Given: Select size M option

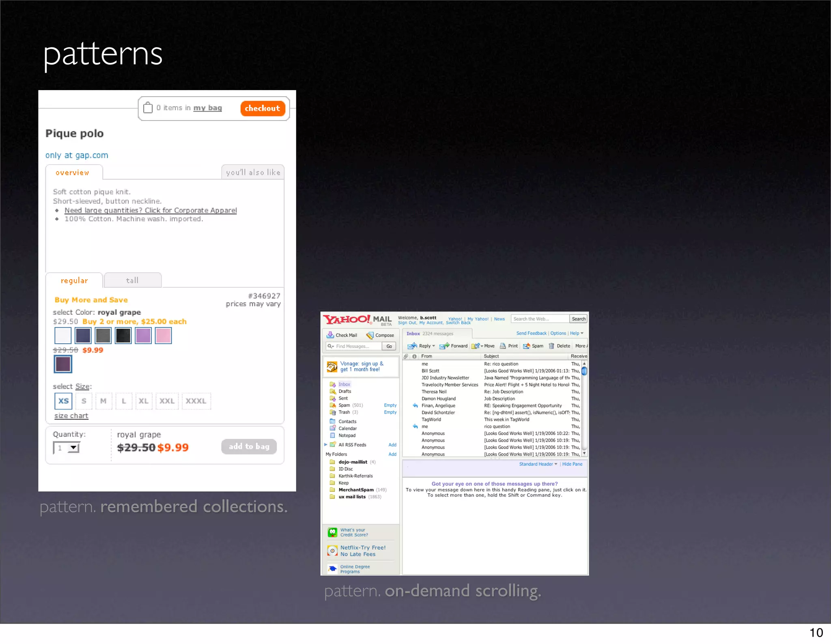Looking at the screenshot, I should pos(103,401).
